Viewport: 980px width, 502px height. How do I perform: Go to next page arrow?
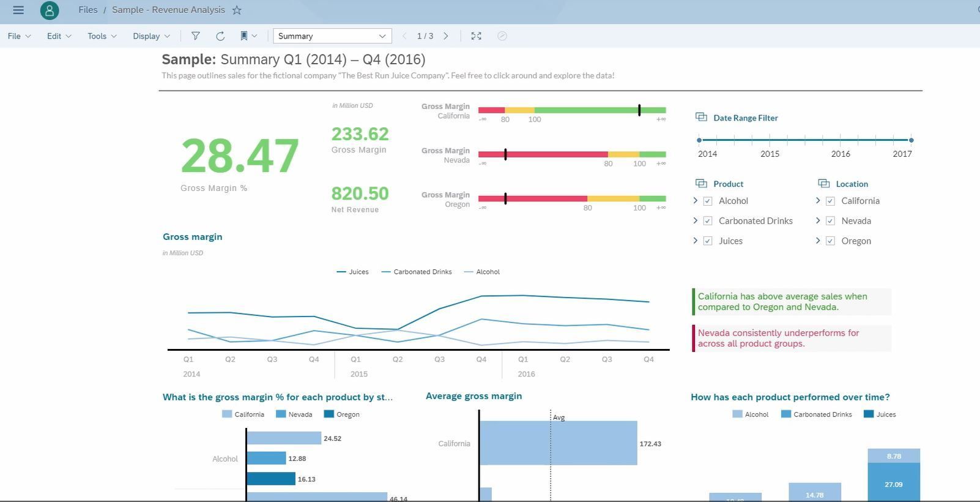[x=446, y=36]
